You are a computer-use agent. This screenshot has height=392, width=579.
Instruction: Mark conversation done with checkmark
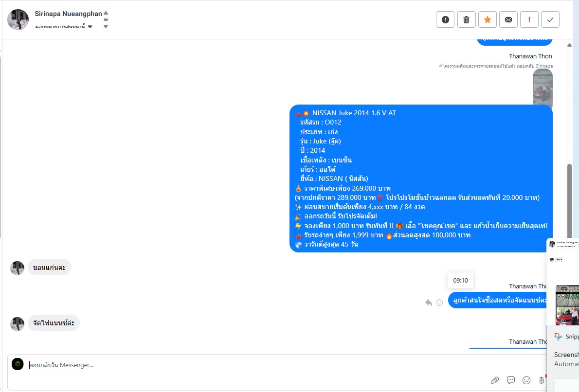pos(550,19)
